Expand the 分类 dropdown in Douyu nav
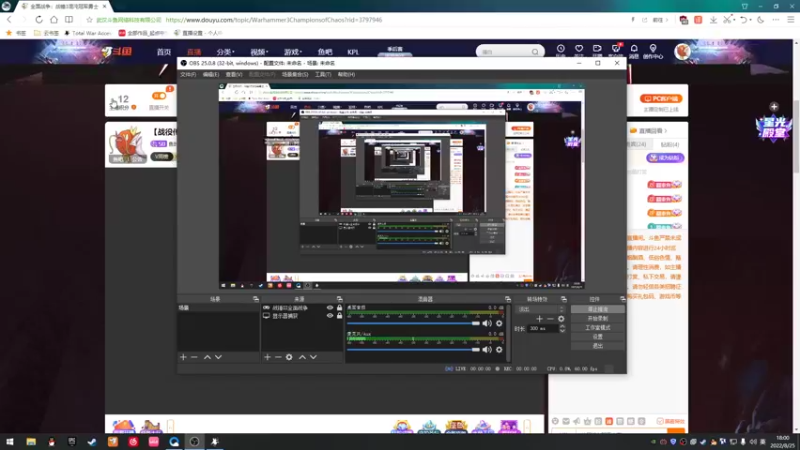Viewport: 800px width, 450px height. 225,52
